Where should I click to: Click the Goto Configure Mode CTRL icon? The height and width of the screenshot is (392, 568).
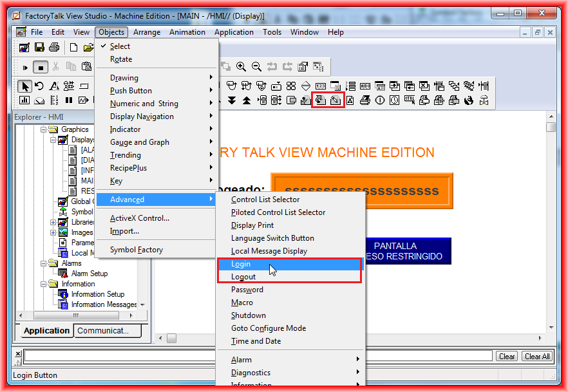coord(410,100)
